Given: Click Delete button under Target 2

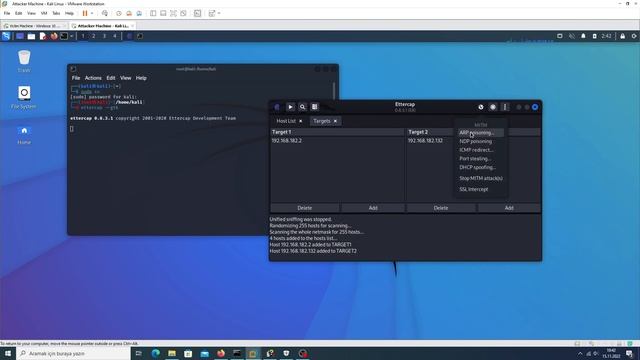Looking at the screenshot, I should coord(441,208).
